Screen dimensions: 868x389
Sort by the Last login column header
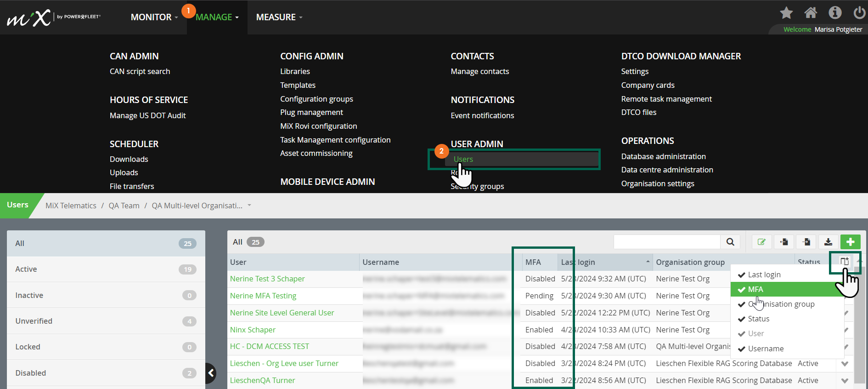[605, 262]
